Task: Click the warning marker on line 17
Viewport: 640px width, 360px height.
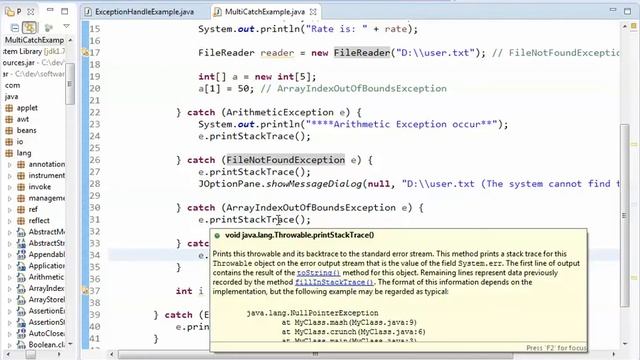Action: (x=85, y=53)
